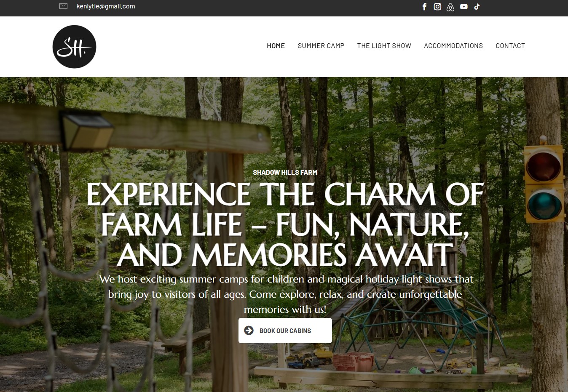Open the YouTube channel icon

(x=464, y=6)
